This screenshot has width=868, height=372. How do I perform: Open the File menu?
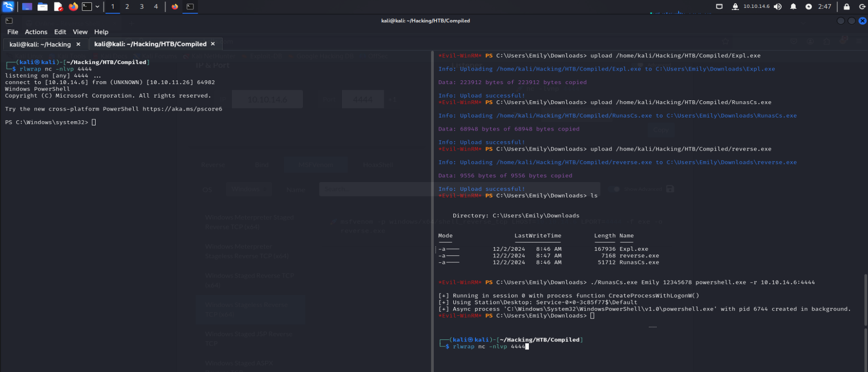click(13, 32)
